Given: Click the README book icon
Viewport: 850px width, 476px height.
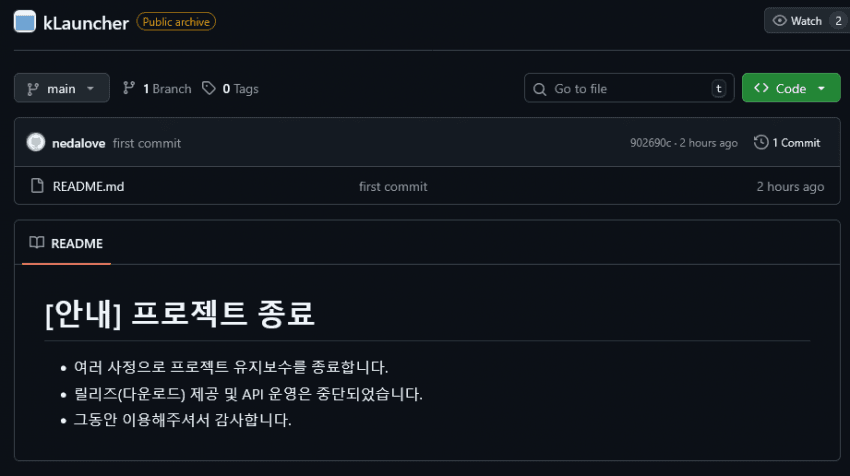Looking at the screenshot, I should pos(37,243).
